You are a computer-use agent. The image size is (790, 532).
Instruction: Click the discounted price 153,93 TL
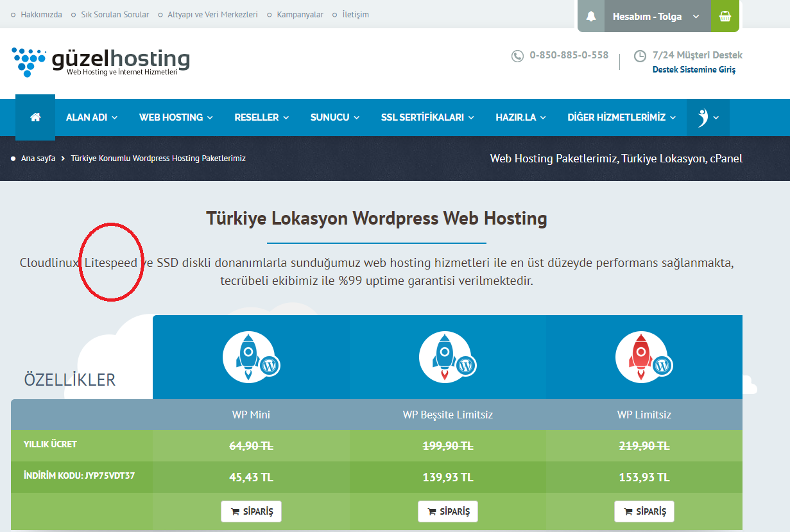coord(644,477)
